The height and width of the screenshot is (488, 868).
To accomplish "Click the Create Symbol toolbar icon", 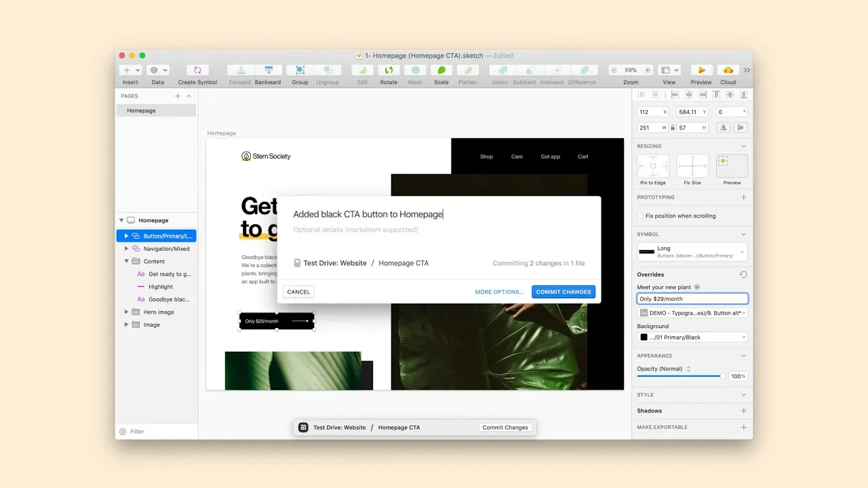I will [197, 70].
